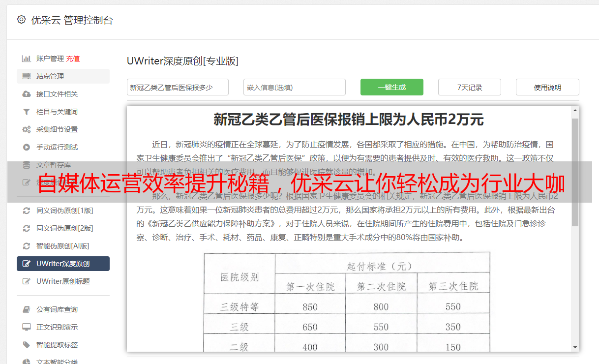
Task: Click the funnel icon beside 栏目与关键词
Action: (27, 112)
